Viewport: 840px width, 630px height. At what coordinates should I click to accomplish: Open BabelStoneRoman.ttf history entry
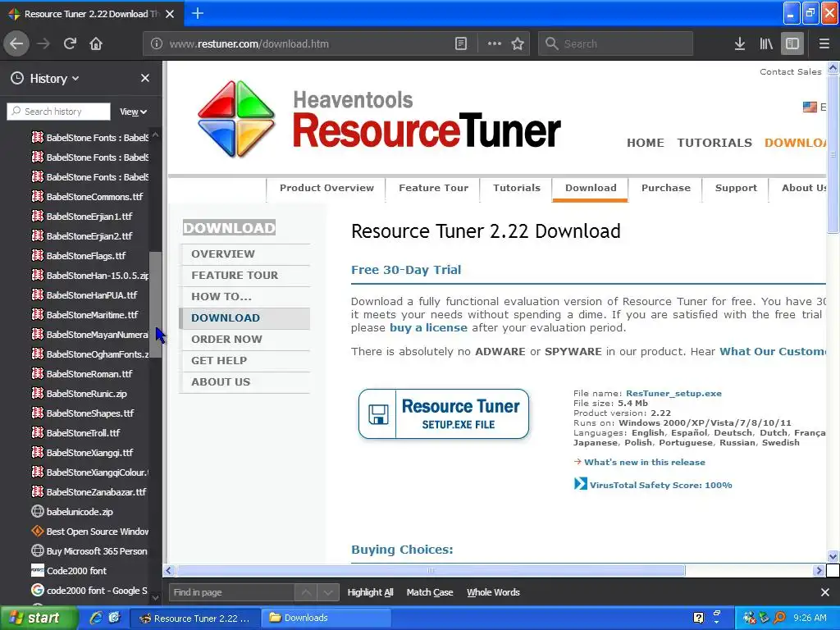89,374
